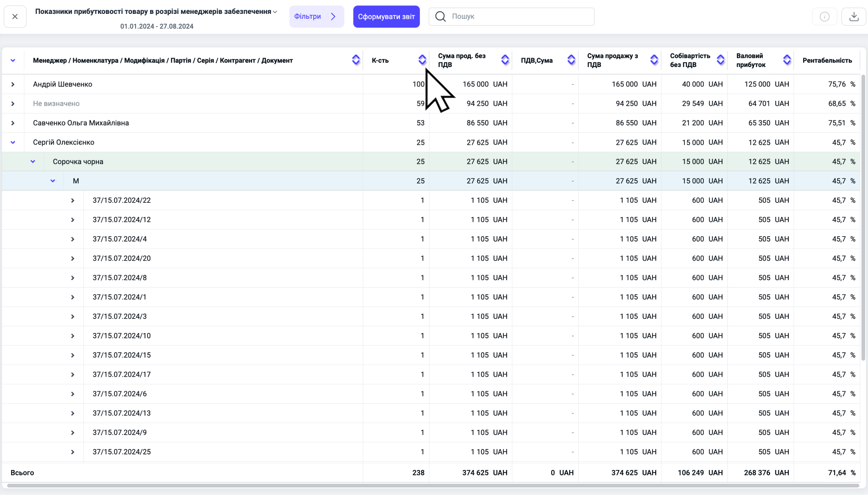Expand document 37/15.07.2024/6

point(73,394)
